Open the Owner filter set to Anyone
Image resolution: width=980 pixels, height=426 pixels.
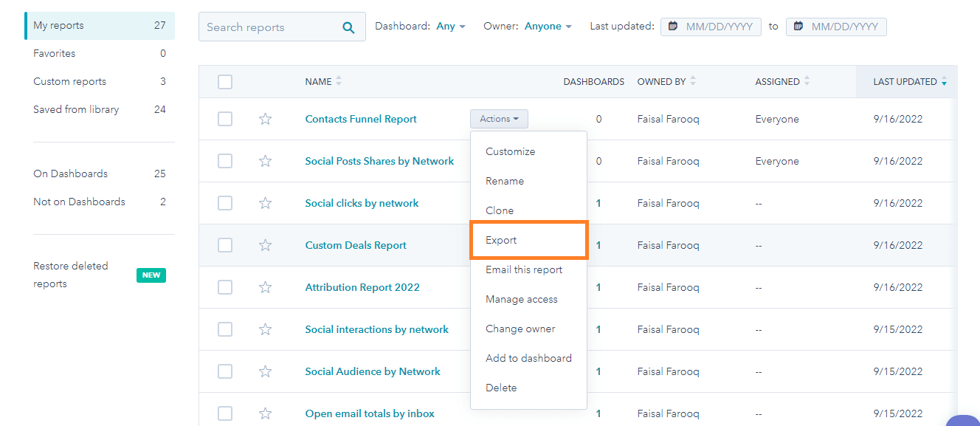pos(548,25)
